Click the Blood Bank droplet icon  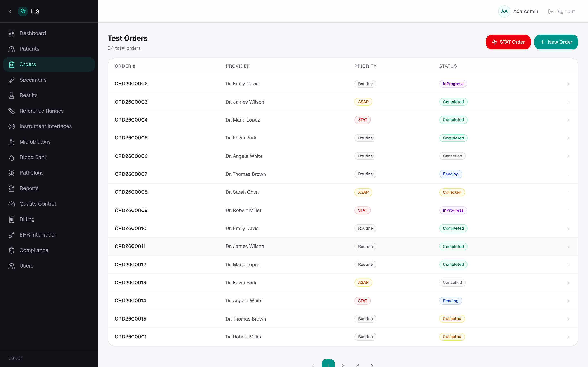[11, 158]
